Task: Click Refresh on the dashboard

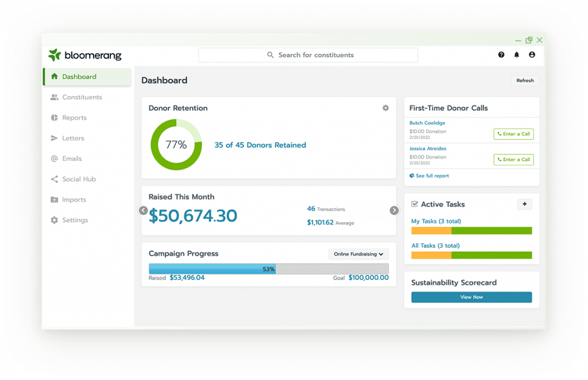Action: tap(525, 80)
